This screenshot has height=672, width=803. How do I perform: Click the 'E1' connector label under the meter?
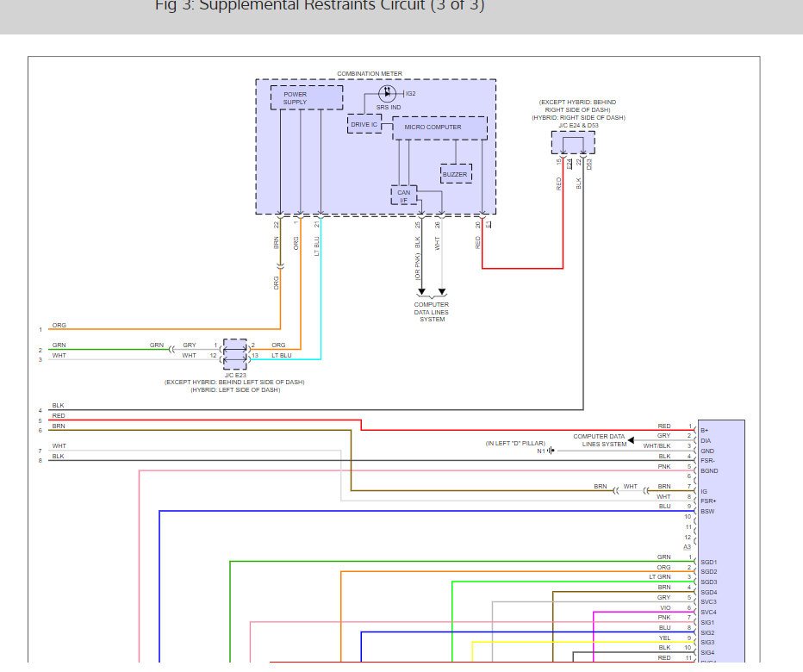tap(488, 224)
